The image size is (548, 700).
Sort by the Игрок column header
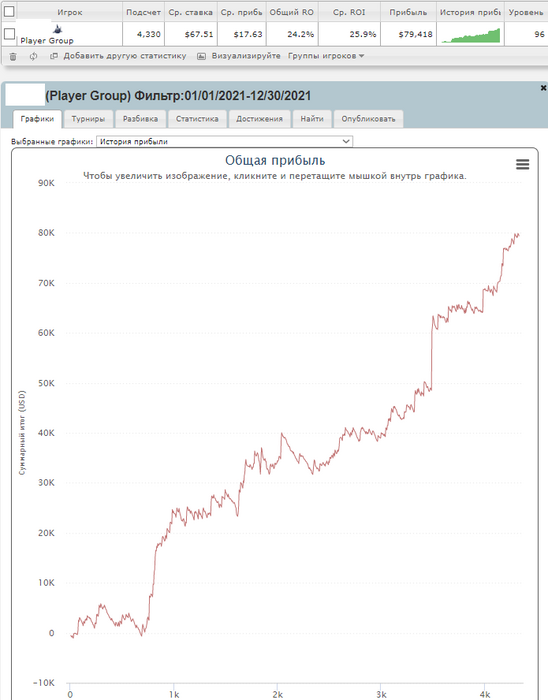[70, 12]
